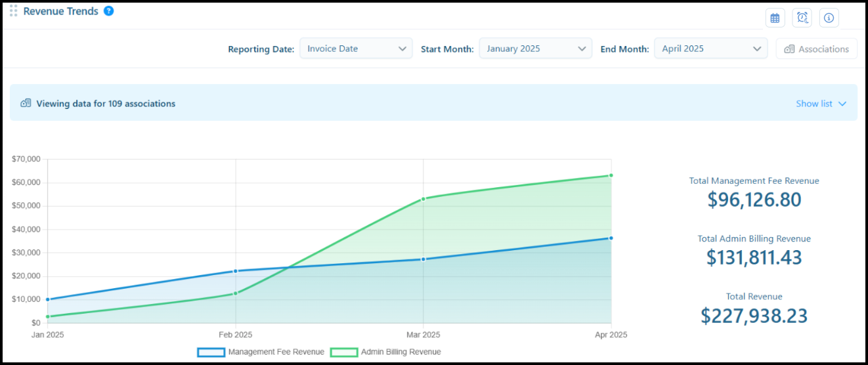Open the End Month dropdown
868x365 pixels.
pos(710,49)
